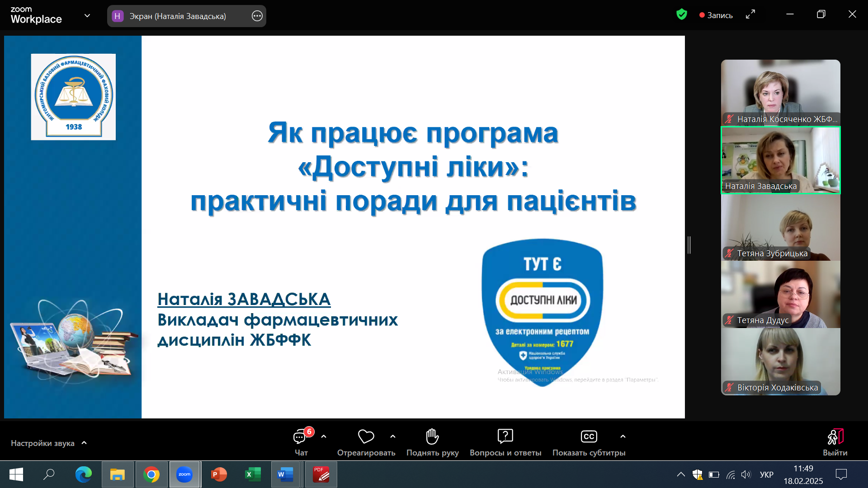Open the Chat panel icon
Viewport: 868px width, 488px height.
300,436
